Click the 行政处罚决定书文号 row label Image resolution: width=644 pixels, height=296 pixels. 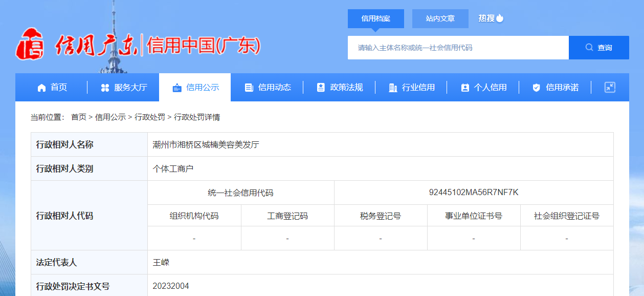pyautogui.click(x=73, y=286)
